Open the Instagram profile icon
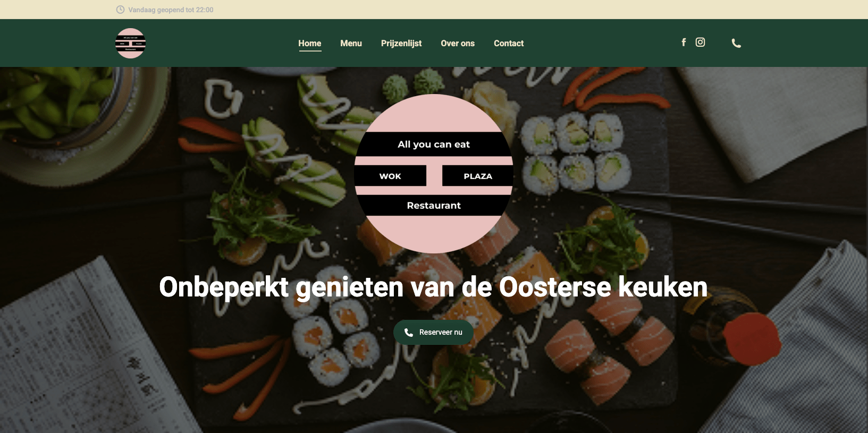 tap(700, 42)
